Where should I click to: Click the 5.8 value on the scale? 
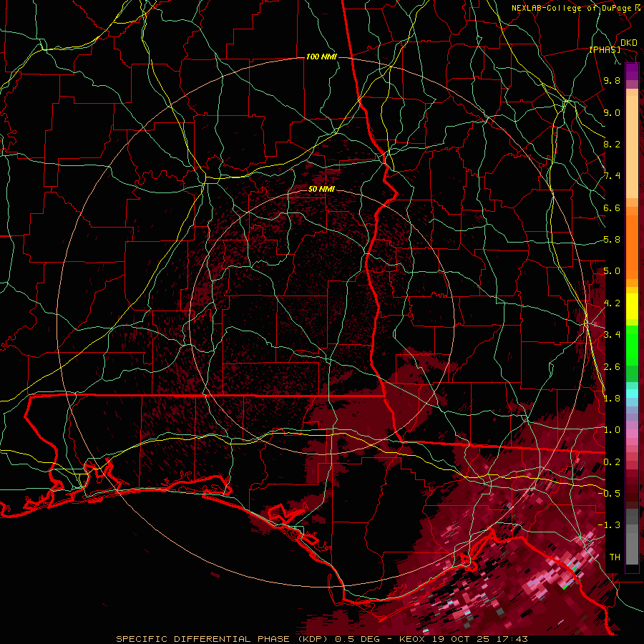[612, 240]
